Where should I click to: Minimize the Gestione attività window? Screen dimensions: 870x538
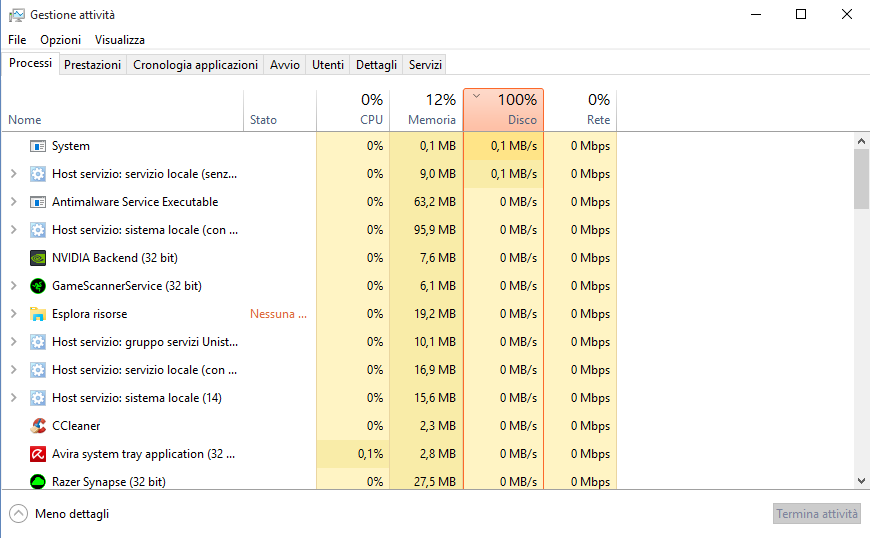coord(756,14)
